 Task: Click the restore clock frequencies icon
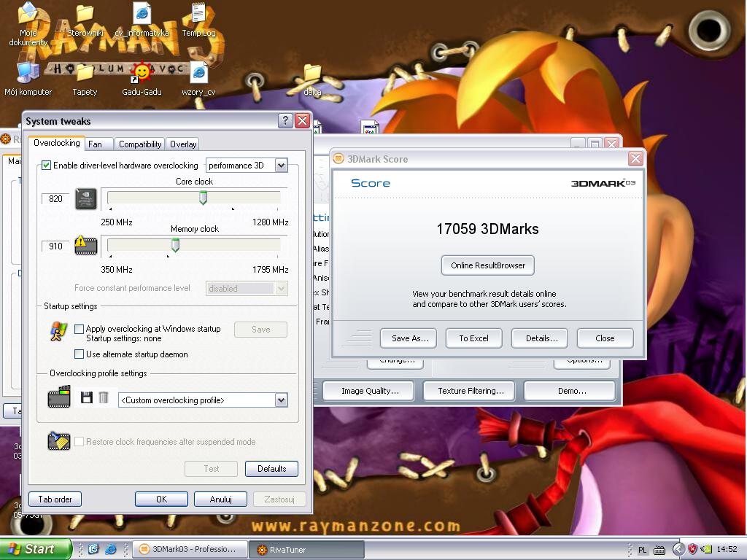point(59,441)
